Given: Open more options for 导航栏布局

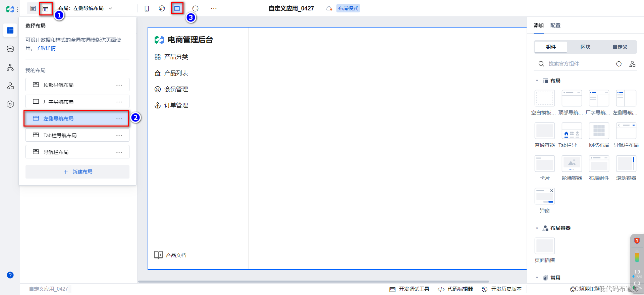Looking at the screenshot, I should point(119,152).
